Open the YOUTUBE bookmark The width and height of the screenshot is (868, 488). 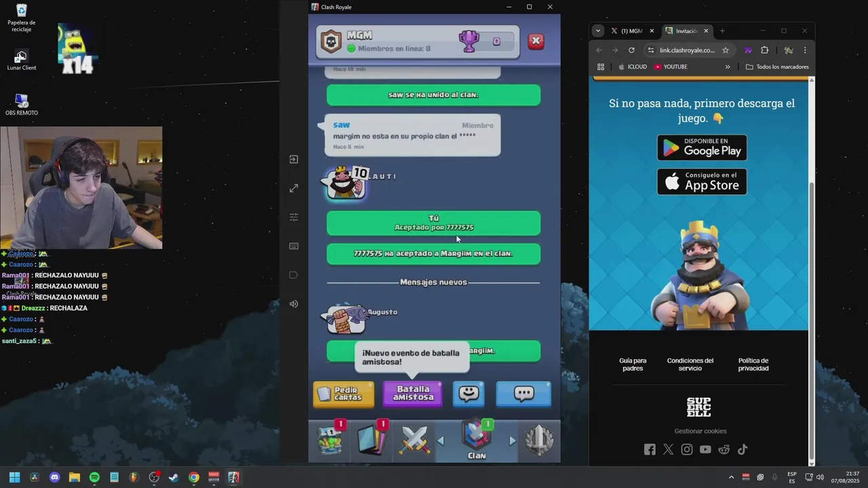click(x=671, y=67)
